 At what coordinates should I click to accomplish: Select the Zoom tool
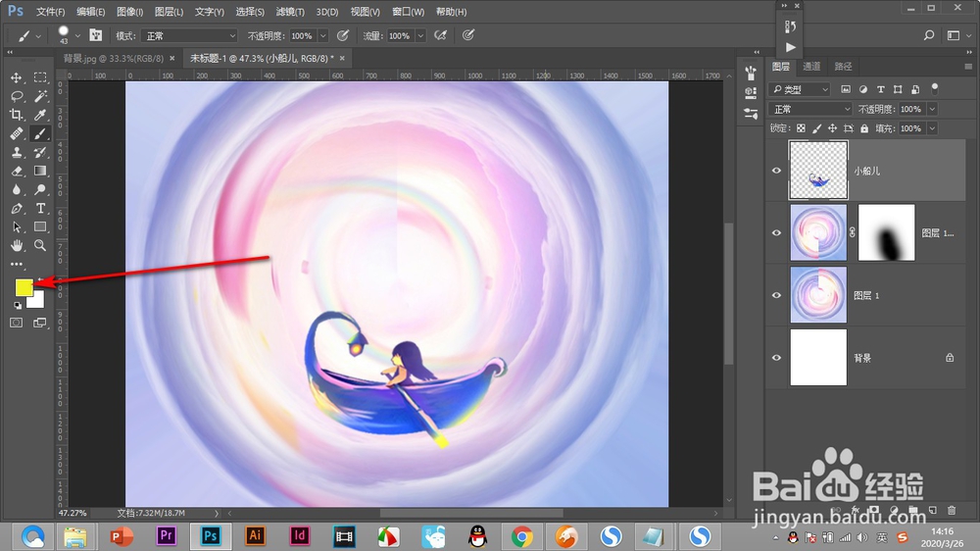tap(40, 245)
